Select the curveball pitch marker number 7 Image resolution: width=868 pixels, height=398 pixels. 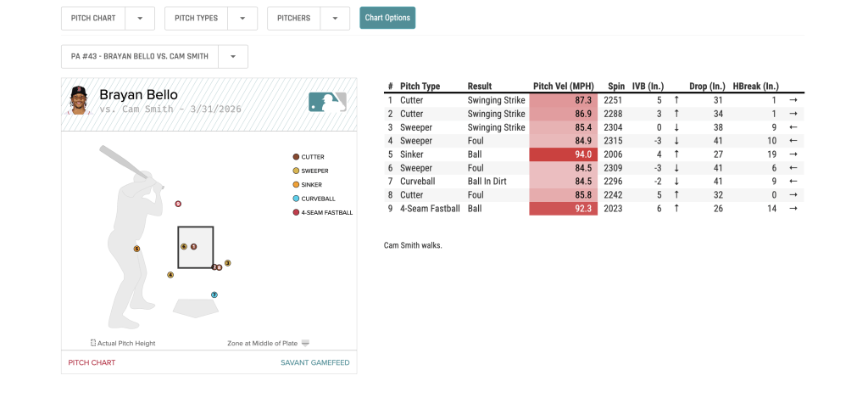[214, 295]
